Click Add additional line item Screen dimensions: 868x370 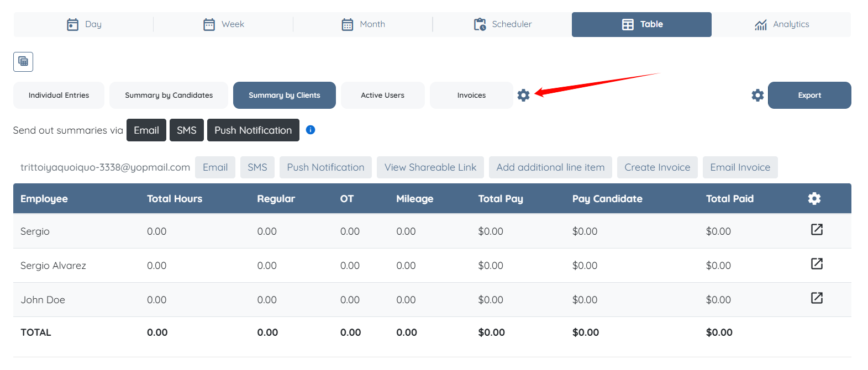(x=550, y=167)
